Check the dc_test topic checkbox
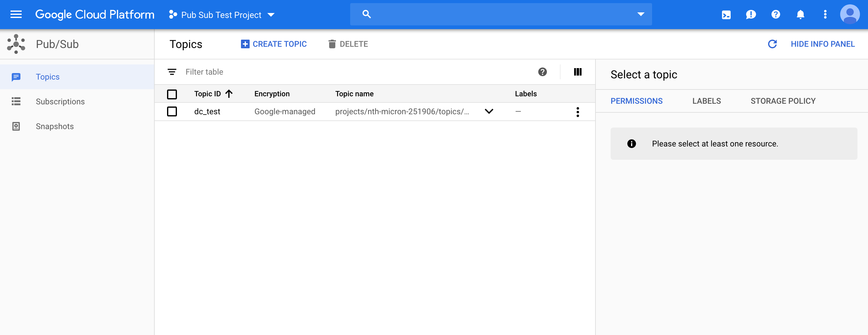868x335 pixels. click(x=172, y=111)
